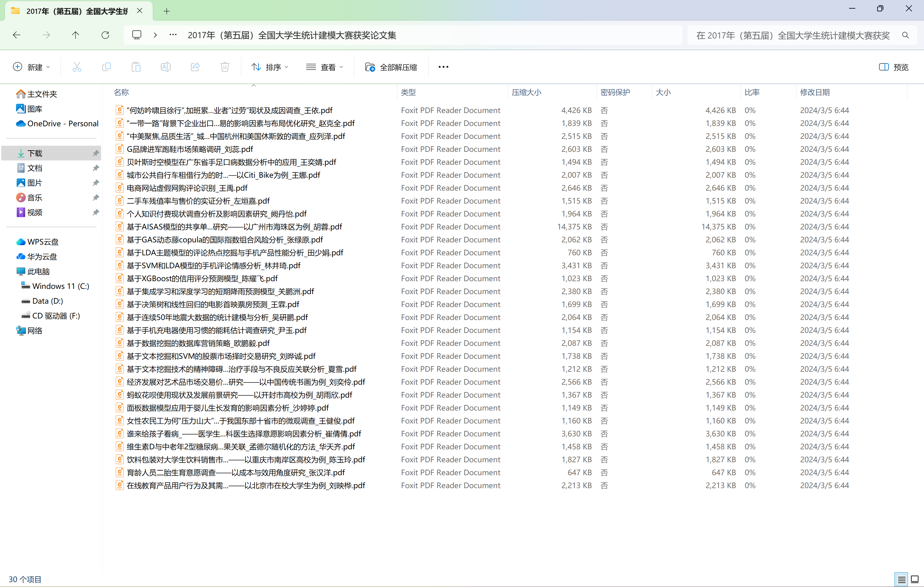Expand the 新建 new item dropdown
The image size is (924, 587).
(31, 67)
